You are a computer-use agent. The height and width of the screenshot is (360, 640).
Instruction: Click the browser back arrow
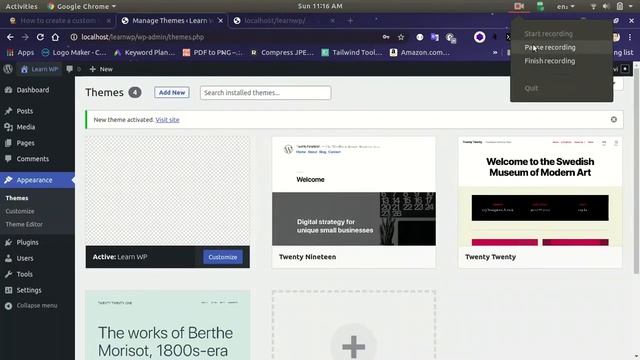[x=10, y=37]
